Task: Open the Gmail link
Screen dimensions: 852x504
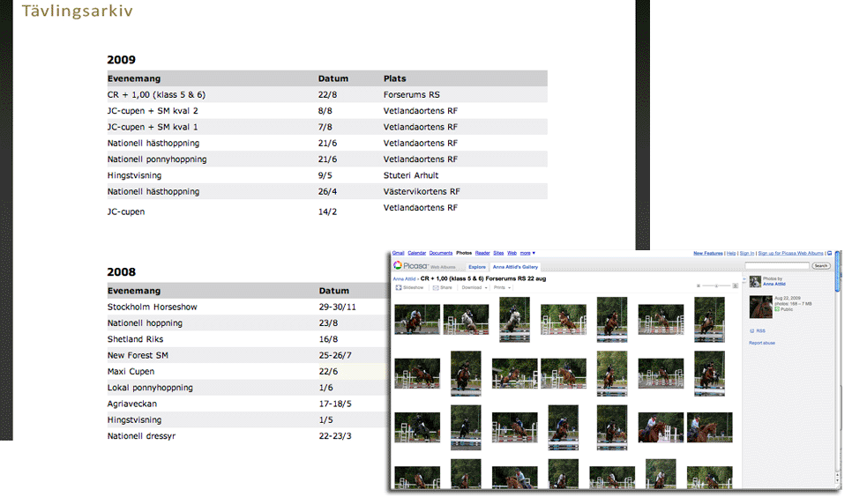Action: click(399, 253)
